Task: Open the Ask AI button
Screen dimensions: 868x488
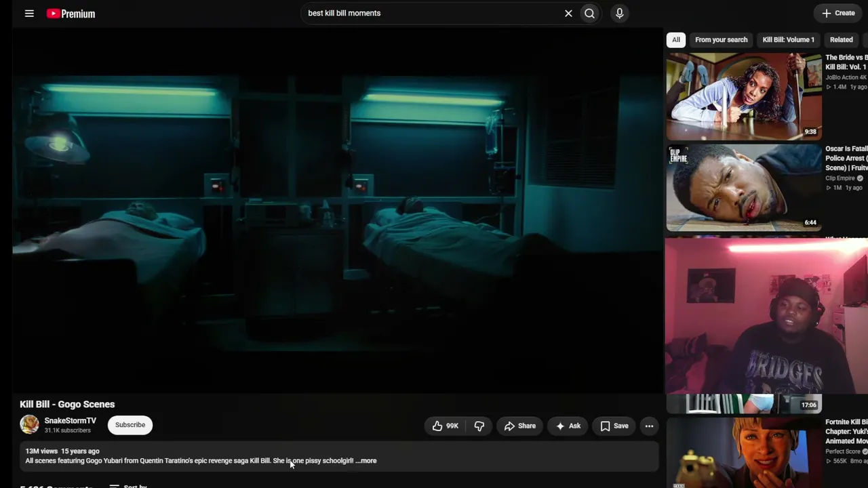Action: pyautogui.click(x=568, y=426)
